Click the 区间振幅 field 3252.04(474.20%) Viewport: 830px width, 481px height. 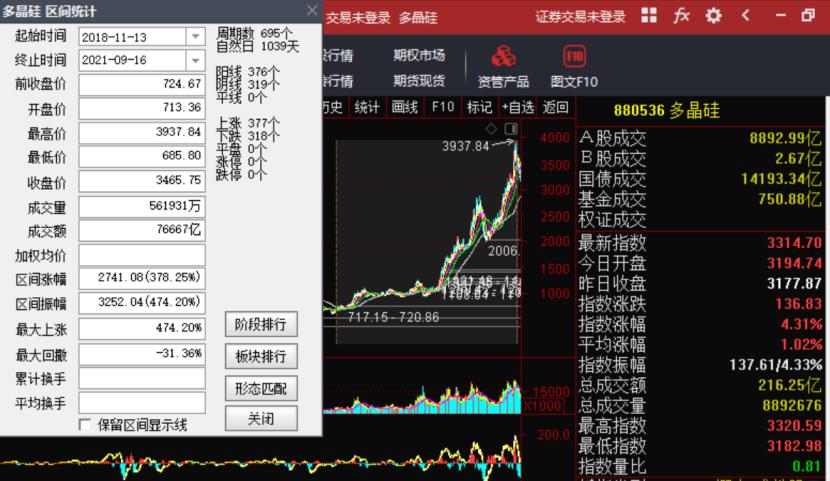tap(142, 303)
